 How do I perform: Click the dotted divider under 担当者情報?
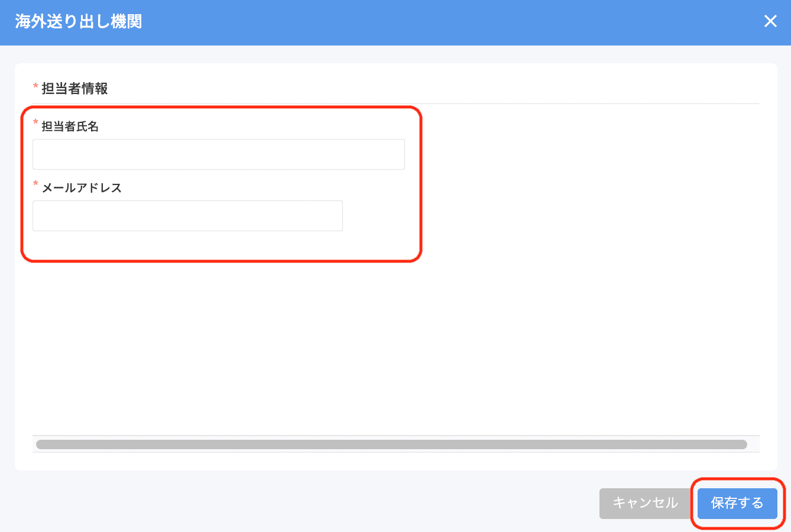(x=396, y=103)
